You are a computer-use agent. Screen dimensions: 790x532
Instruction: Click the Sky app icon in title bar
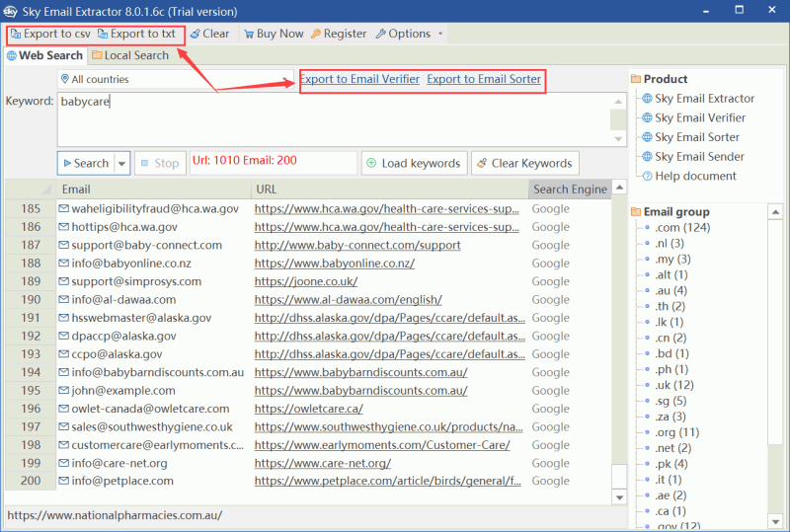(x=10, y=11)
